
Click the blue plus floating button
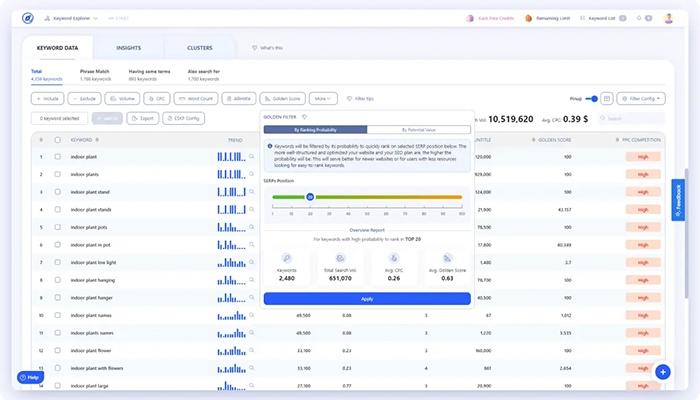coord(662,372)
